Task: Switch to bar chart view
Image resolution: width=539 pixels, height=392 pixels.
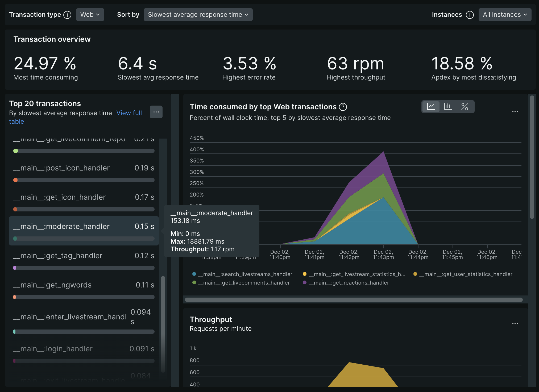Action: point(448,107)
